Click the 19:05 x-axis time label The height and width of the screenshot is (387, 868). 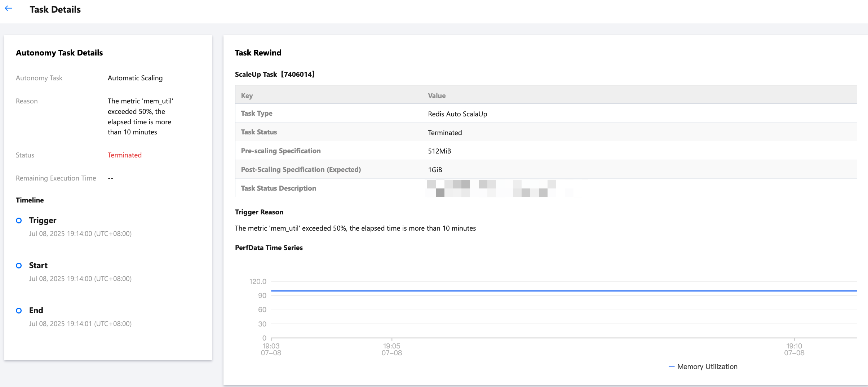(391, 349)
